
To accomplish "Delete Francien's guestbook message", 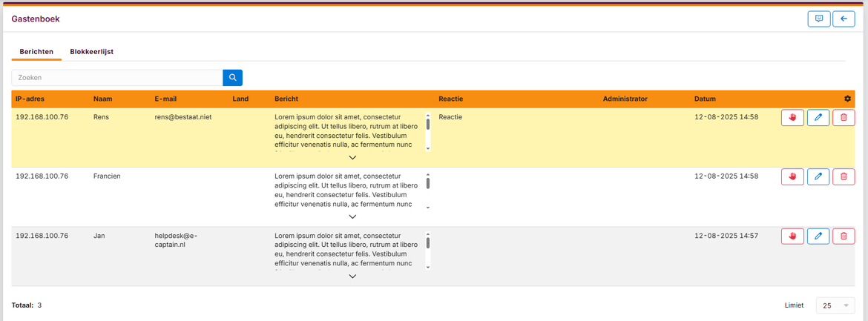I will (x=844, y=176).
